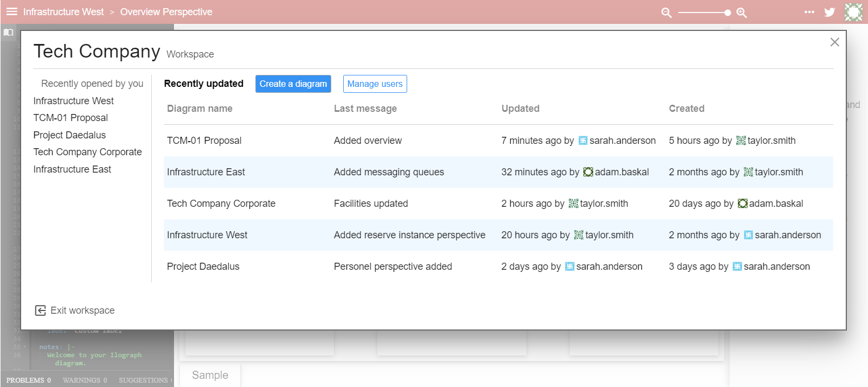Click the Created column header
The height and width of the screenshot is (387, 868).
pyautogui.click(x=687, y=109)
